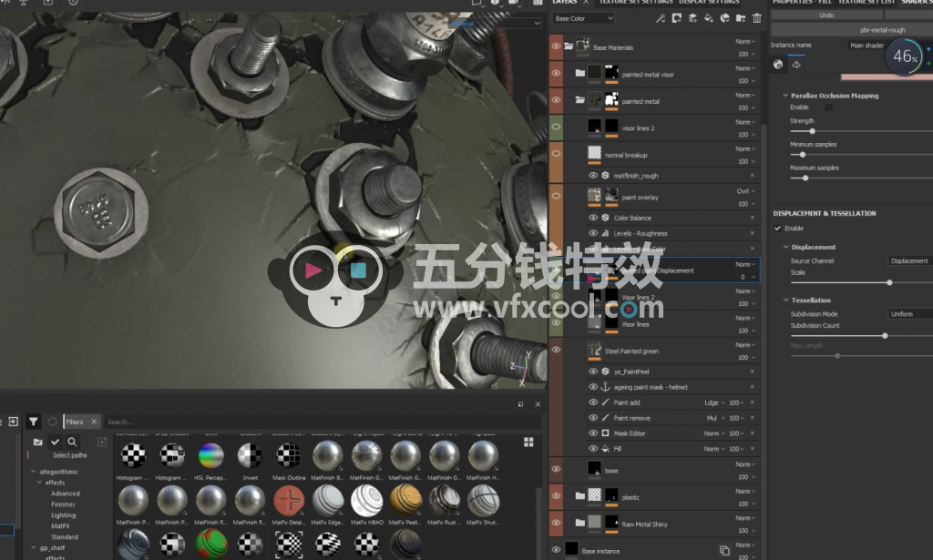Switch to the Texture Set Settings tab
This screenshot has width=933, height=560.
pyautogui.click(x=635, y=3)
